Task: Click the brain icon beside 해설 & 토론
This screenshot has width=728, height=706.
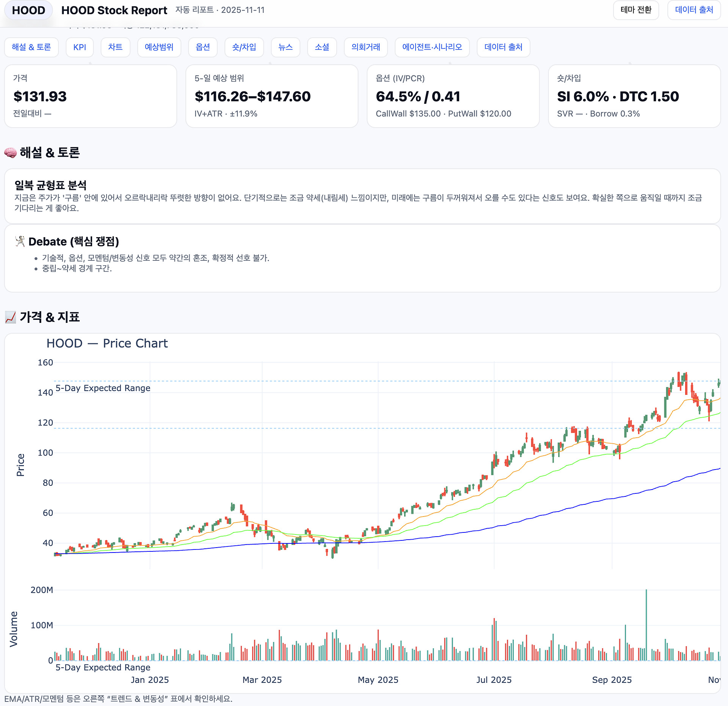Action: tap(11, 153)
